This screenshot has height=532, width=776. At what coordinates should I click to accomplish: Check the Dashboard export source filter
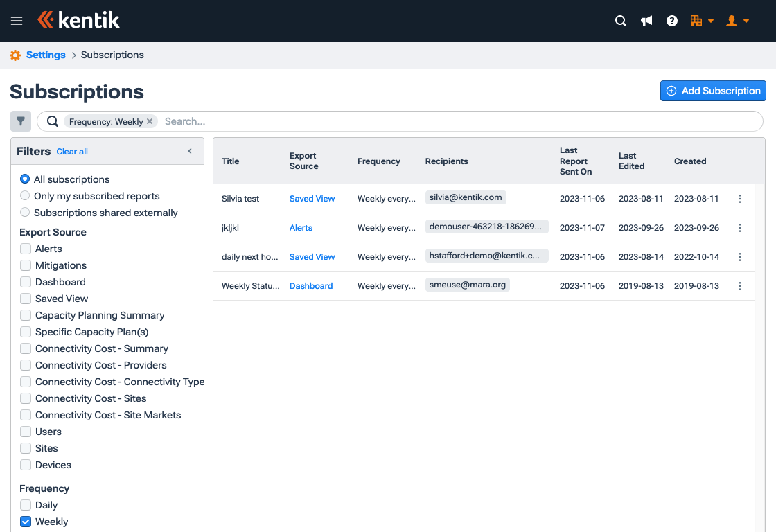pyautogui.click(x=26, y=282)
